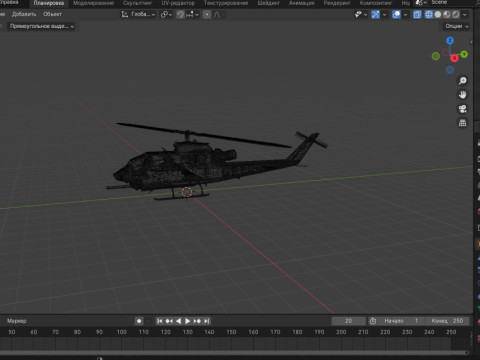Click the pan view hand icon

[x=462, y=95]
